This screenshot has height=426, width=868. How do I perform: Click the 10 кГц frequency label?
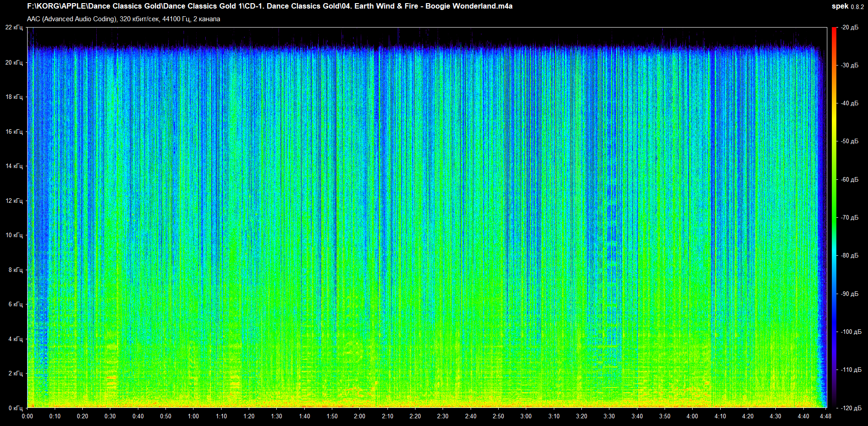pos(14,235)
